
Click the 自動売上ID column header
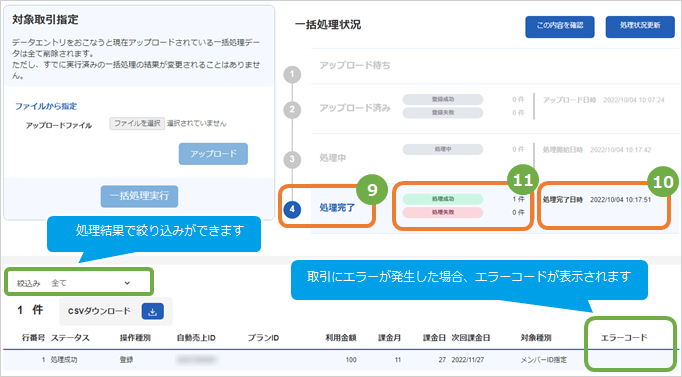click(x=196, y=338)
